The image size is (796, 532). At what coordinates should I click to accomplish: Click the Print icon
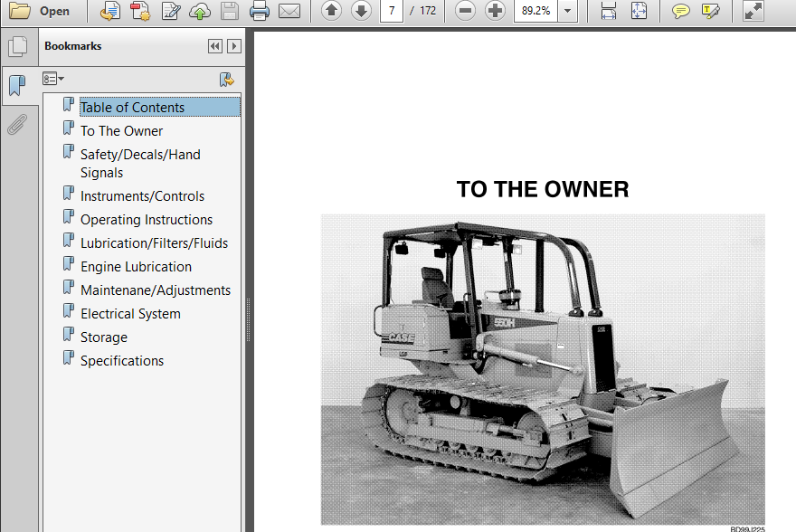(260, 11)
